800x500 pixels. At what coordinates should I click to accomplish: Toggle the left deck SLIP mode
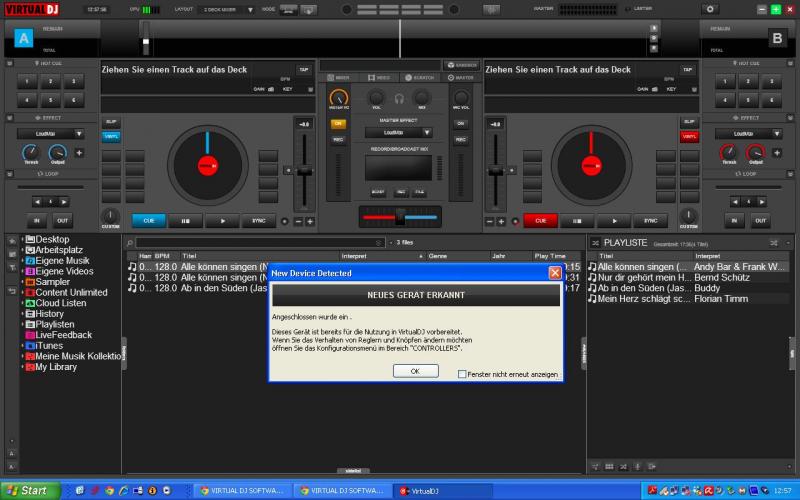click(x=111, y=122)
